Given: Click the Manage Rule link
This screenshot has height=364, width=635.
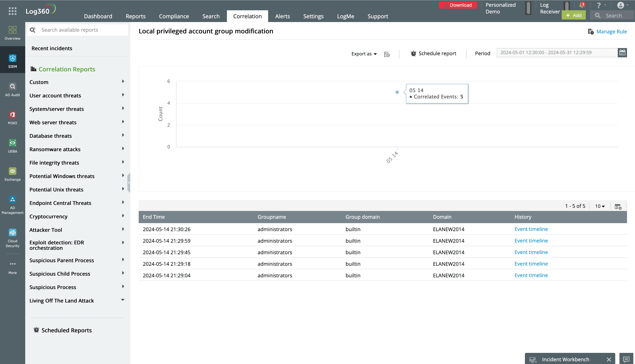Looking at the screenshot, I should 612,31.
